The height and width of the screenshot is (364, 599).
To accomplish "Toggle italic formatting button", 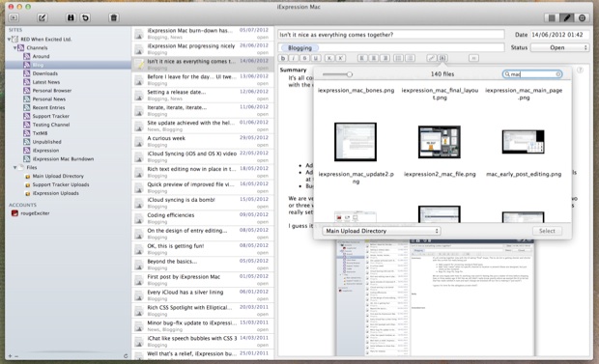I will (x=294, y=58).
